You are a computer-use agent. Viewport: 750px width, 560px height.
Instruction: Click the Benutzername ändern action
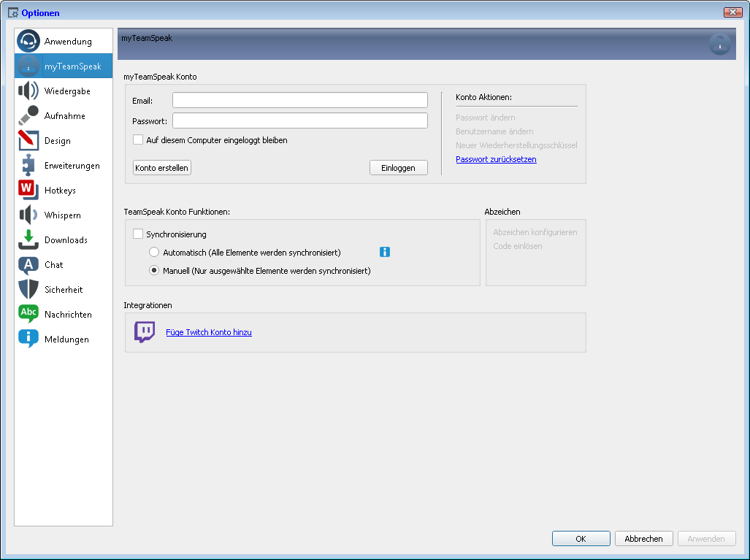pyautogui.click(x=494, y=131)
